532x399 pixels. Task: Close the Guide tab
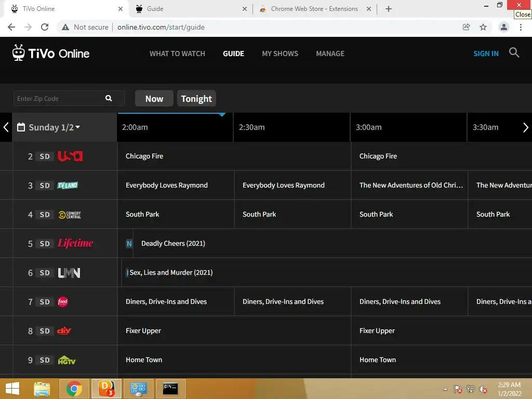(245, 9)
